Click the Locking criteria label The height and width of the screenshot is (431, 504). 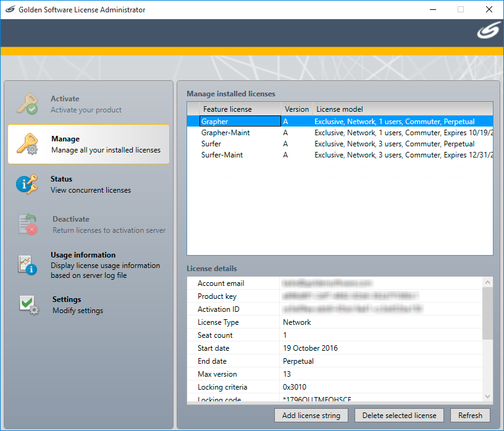222,387
